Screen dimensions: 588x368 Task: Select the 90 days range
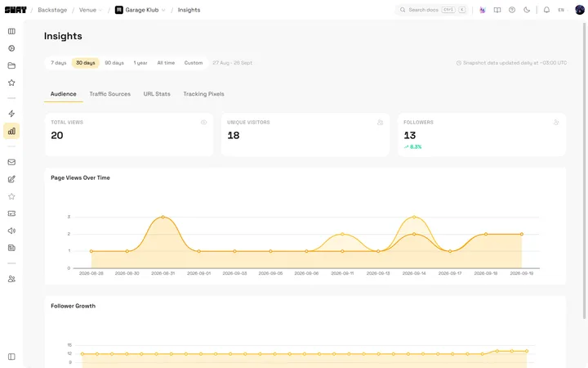click(114, 63)
